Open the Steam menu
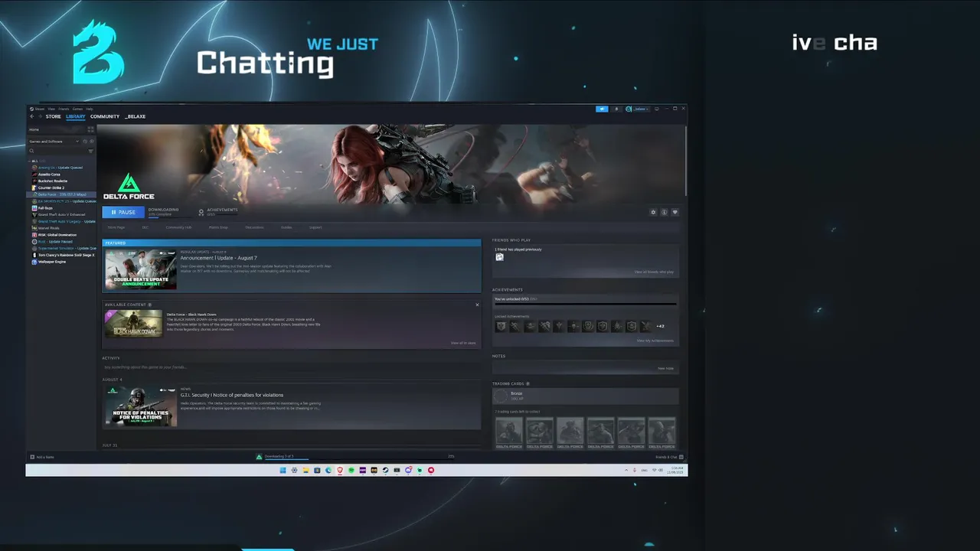 (39, 109)
